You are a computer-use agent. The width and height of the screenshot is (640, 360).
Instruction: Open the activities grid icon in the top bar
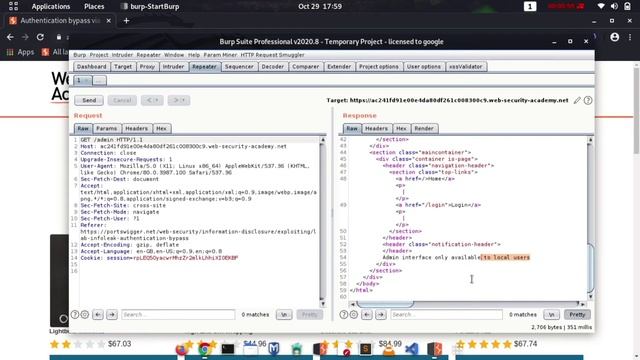pyautogui.click(x=13, y=6)
